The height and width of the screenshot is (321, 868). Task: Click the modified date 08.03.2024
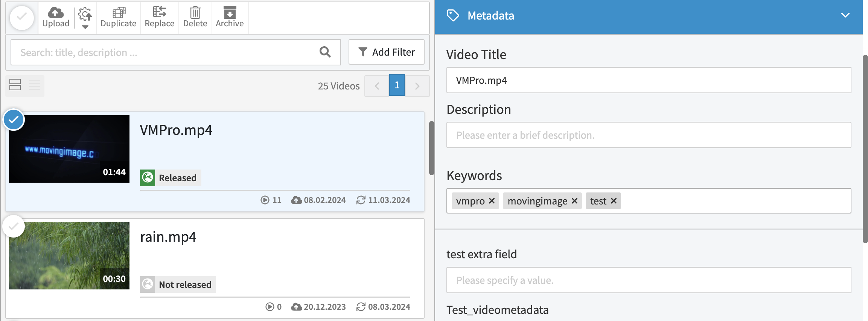(389, 307)
